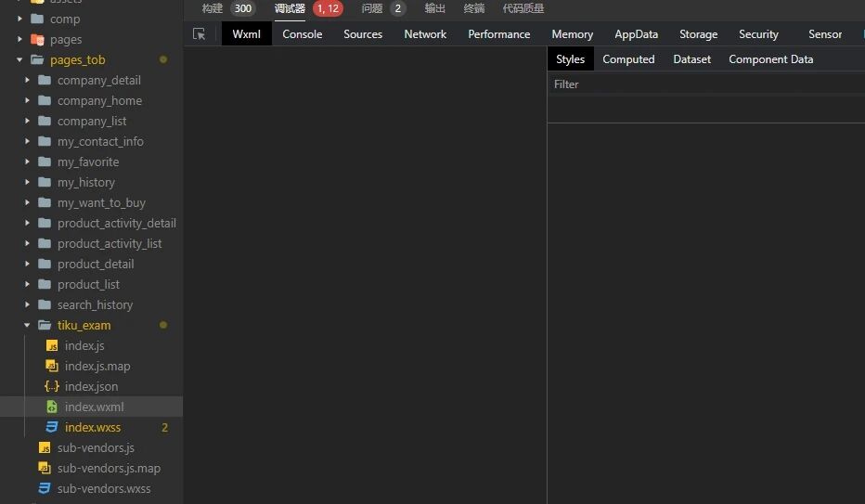The width and height of the screenshot is (865, 504).
Task: Switch to the Wxml tab
Action: 247,34
